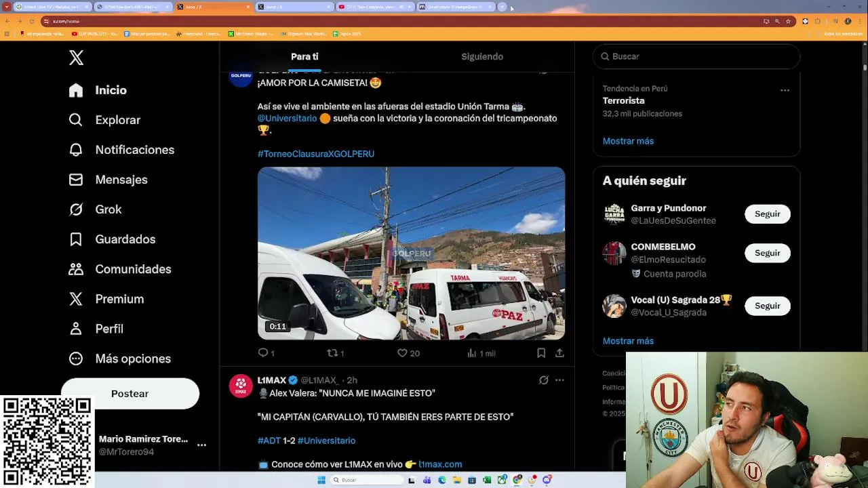Open Perfil in the sidebar
868x488 pixels.
(96, 329)
